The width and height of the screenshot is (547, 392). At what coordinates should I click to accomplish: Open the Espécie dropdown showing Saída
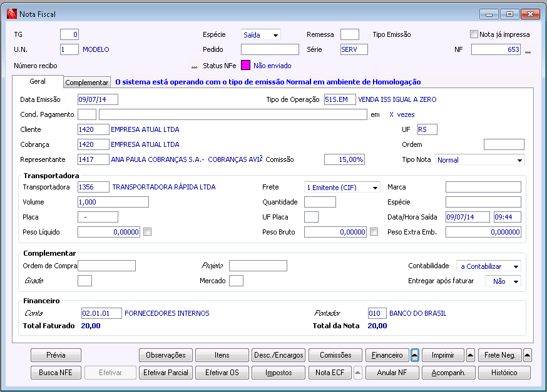275,36
